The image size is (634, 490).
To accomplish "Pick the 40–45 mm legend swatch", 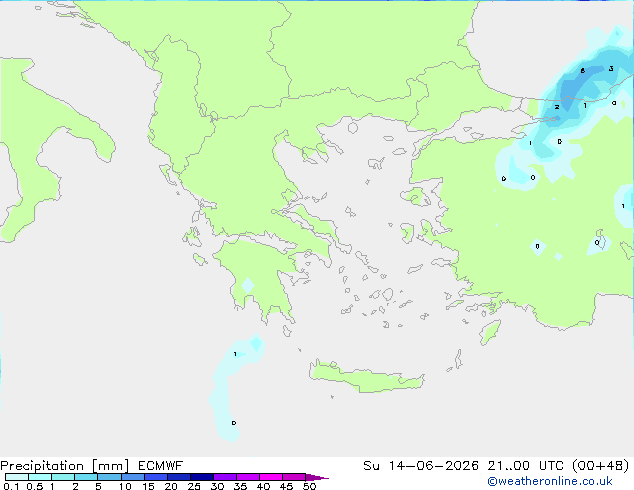I will [271, 477].
